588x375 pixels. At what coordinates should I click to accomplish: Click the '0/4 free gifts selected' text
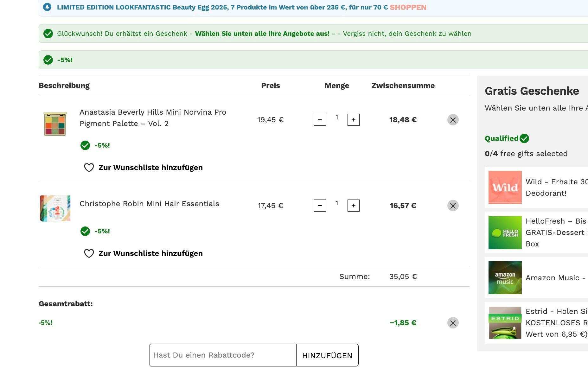tap(526, 154)
